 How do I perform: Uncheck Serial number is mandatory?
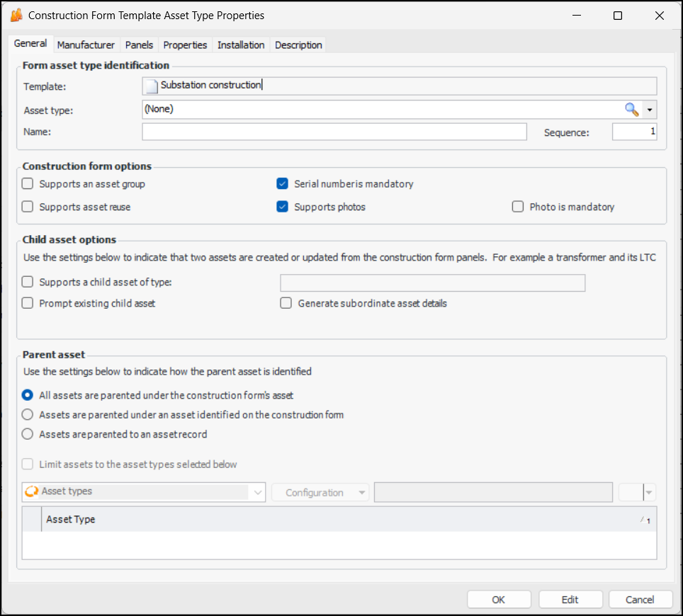pyautogui.click(x=283, y=184)
